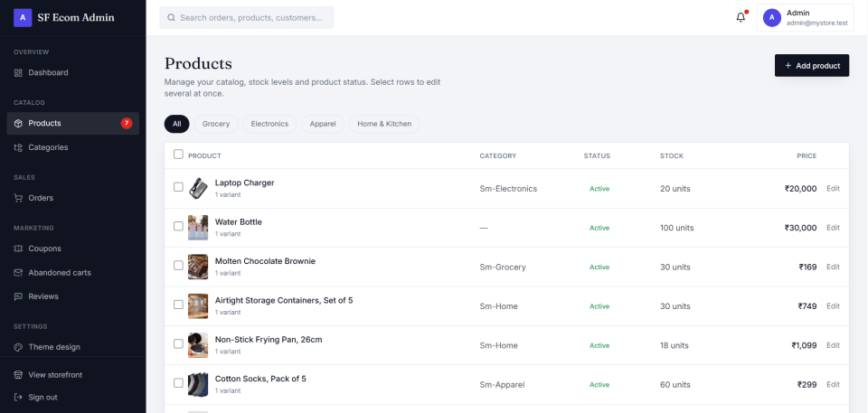Click the Products box icon in sidebar
The height and width of the screenshot is (413, 868).
[18, 123]
